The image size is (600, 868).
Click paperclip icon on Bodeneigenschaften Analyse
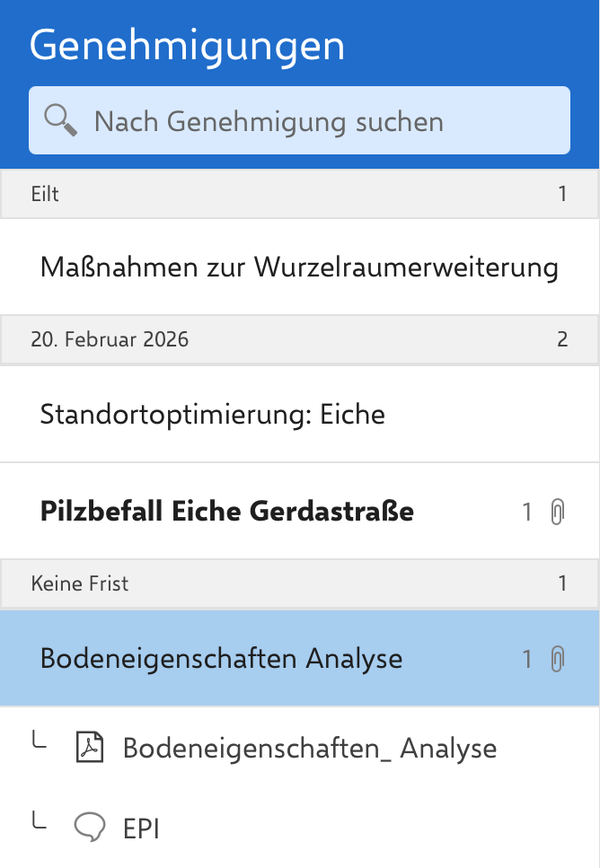pyautogui.click(x=557, y=660)
